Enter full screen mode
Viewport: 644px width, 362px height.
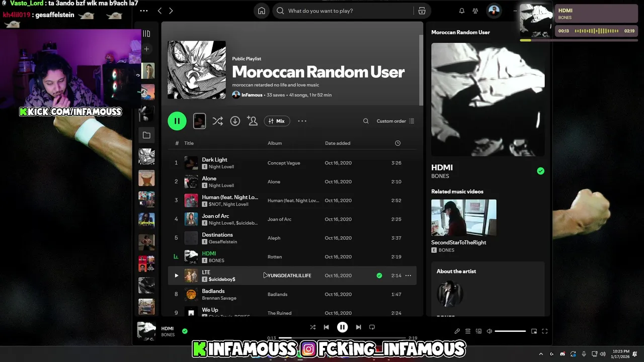point(544,331)
